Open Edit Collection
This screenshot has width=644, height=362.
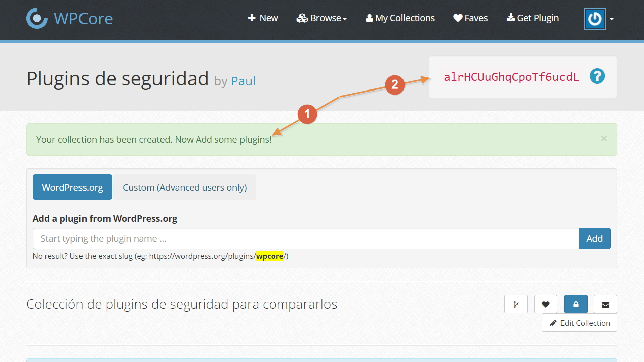tap(580, 323)
